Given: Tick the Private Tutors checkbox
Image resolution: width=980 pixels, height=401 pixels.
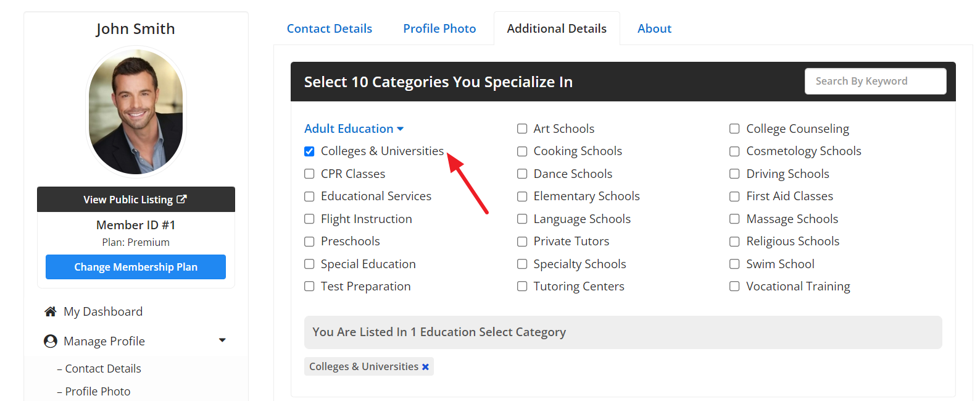Looking at the screenshot, I should pos(522,242).
